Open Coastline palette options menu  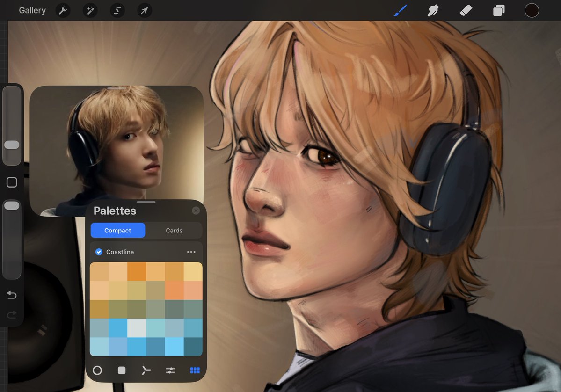pyautogui.click(x=191, y=252)
